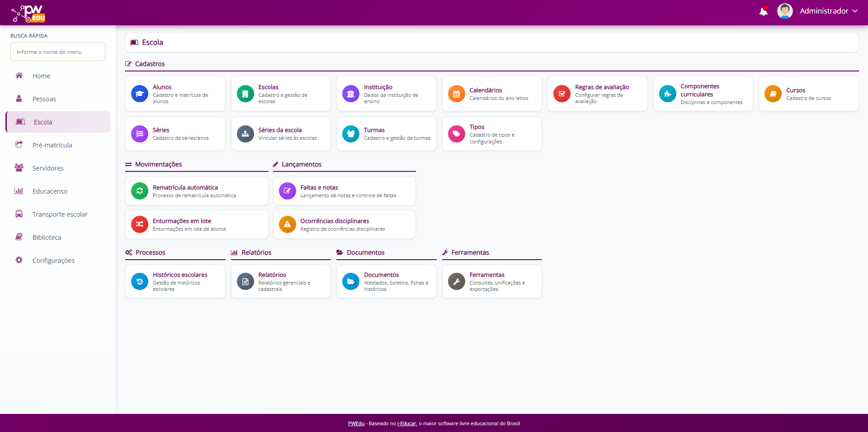Follow the PWEdu link in footer
This screenshot has width=868, height=432.
(x=356, y=424)
